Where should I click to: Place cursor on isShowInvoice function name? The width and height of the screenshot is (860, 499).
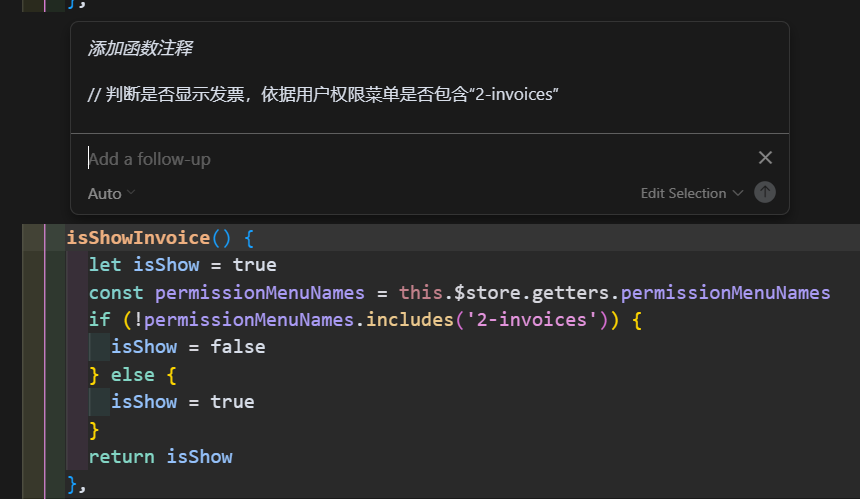tap(138, 237)
